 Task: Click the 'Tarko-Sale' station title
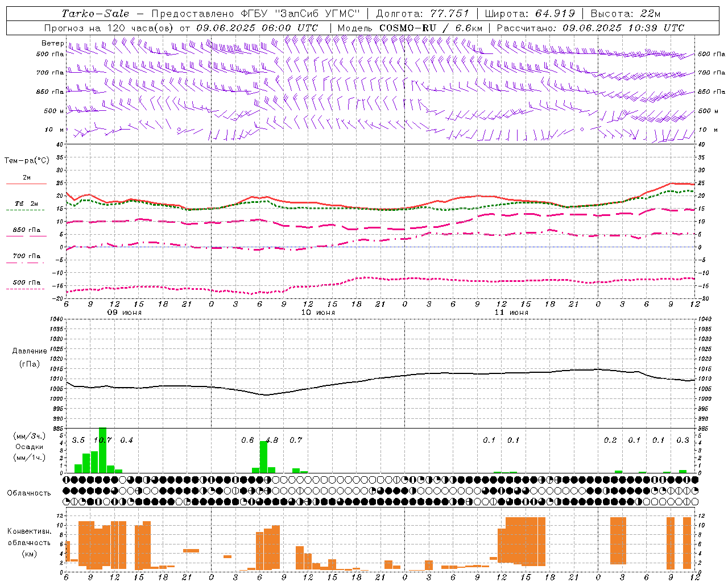coord(96,14)
